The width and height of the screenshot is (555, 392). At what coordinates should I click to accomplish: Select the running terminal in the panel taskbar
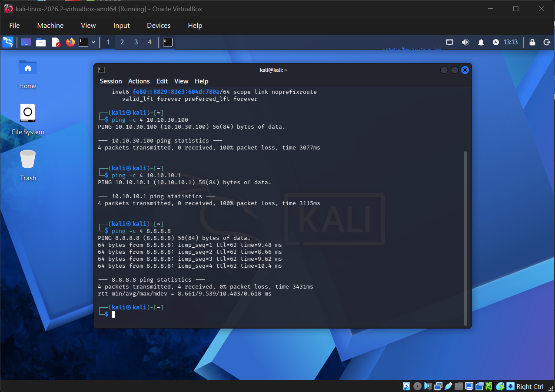(168, 42)
